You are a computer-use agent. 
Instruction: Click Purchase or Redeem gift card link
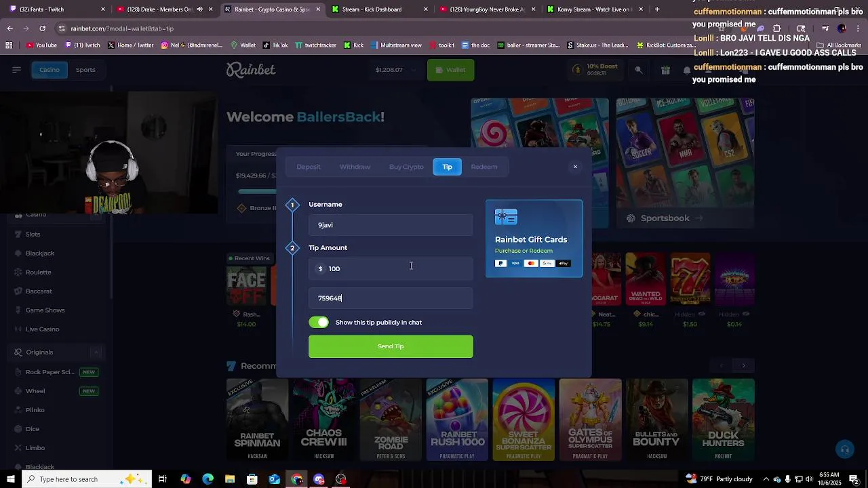524,251
